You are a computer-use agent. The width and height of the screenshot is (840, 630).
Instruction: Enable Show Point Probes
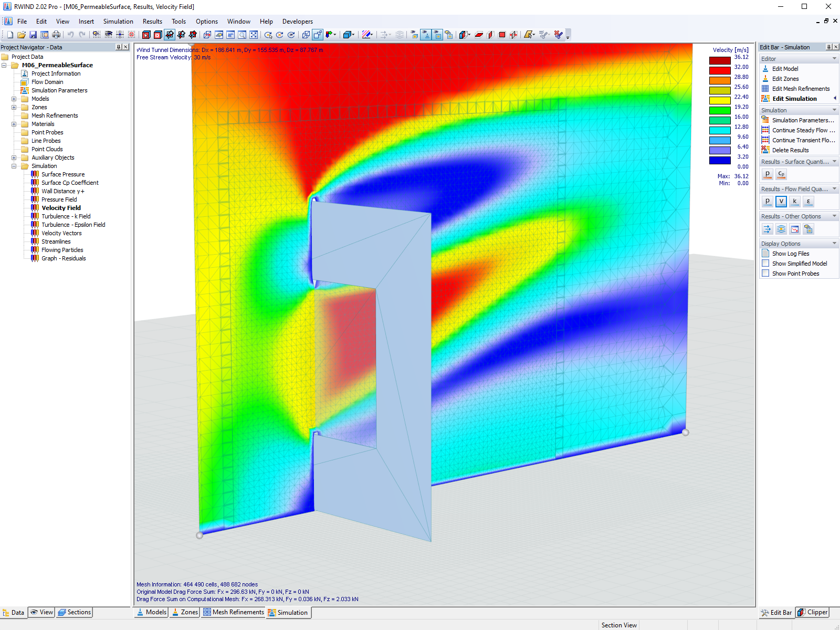[765, 273]
